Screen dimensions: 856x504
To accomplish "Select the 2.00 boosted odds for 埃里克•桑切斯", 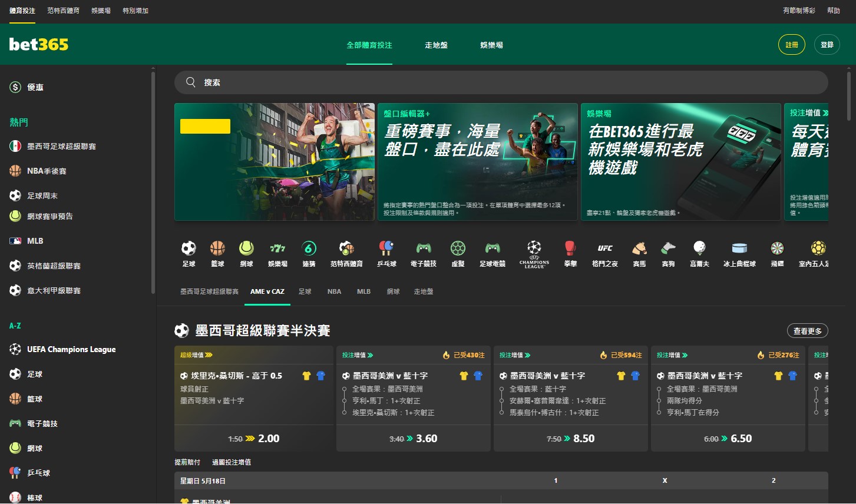I will coord(254,439).
